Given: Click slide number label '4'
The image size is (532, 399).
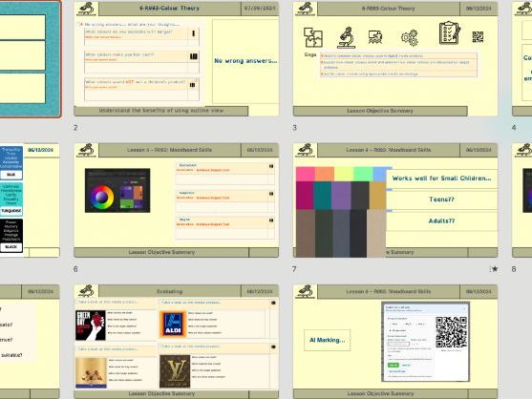Looking at the screenshot, I should point(514,128).
